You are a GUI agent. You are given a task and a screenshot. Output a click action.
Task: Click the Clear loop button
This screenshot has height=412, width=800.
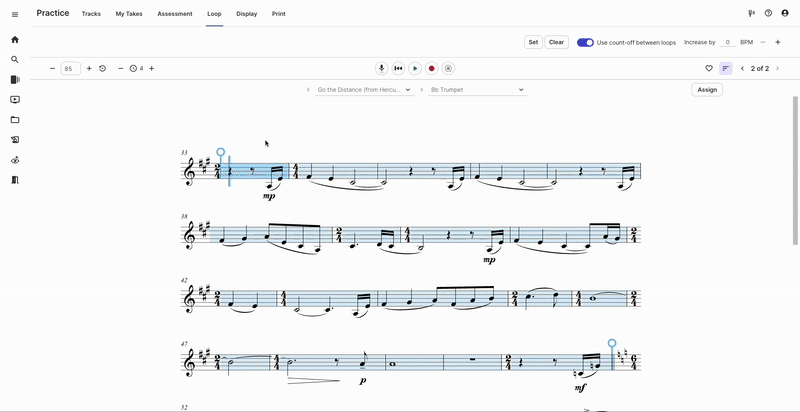[557, 42]
